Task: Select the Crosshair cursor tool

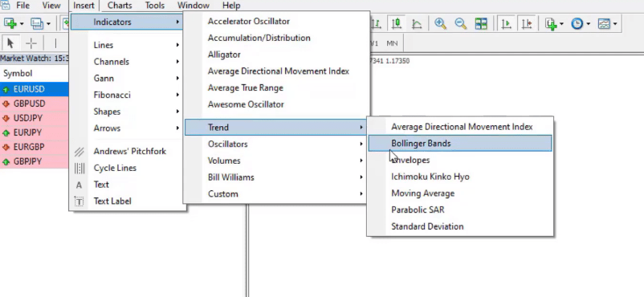Action: click(31, 43)
